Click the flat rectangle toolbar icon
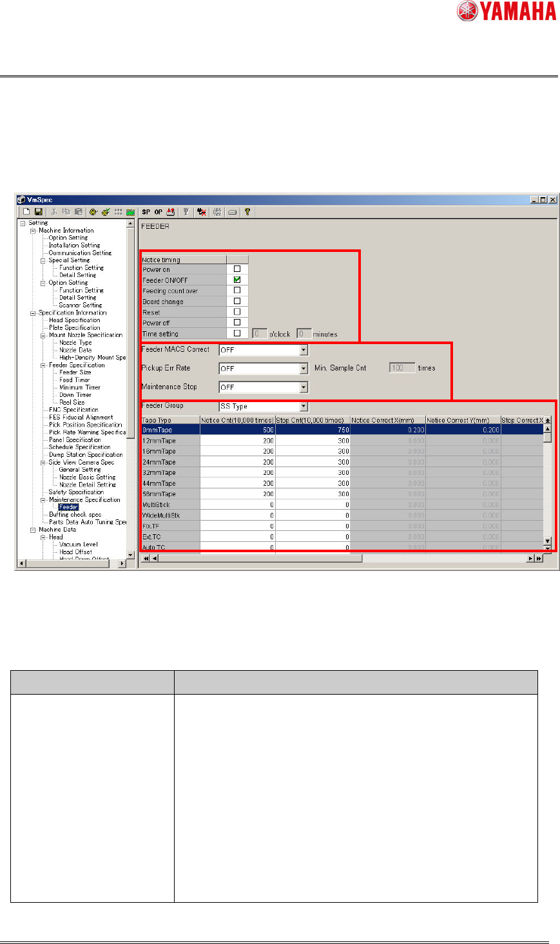This screenshot has width=560, height=944. coord(232,211)
